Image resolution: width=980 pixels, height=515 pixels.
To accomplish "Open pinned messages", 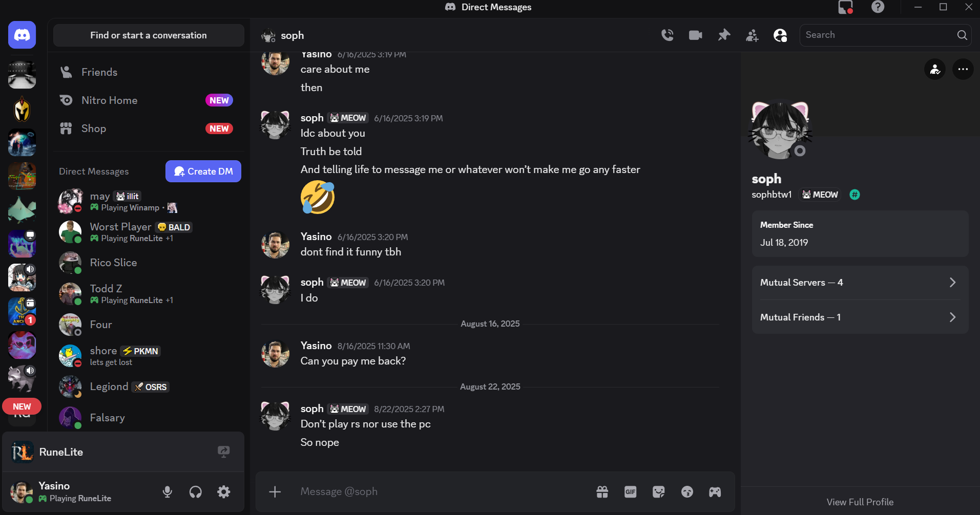I will coord(724,35).
